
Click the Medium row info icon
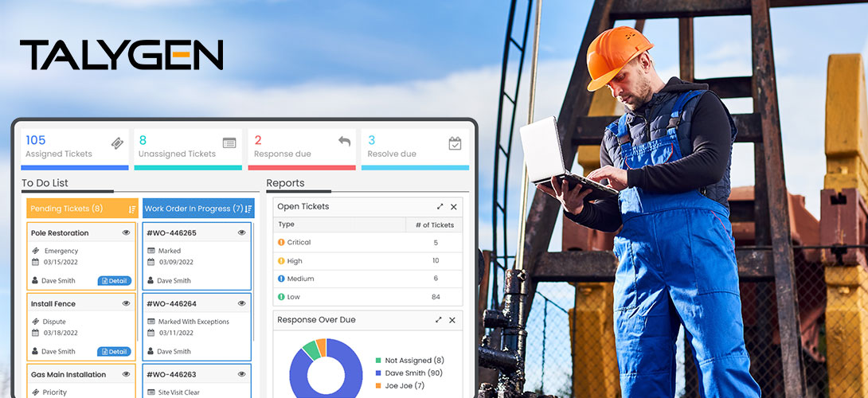coord(281,279)
